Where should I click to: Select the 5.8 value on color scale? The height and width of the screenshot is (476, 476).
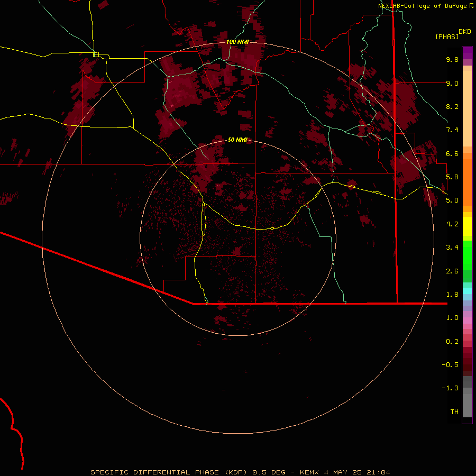click(452, 177)
